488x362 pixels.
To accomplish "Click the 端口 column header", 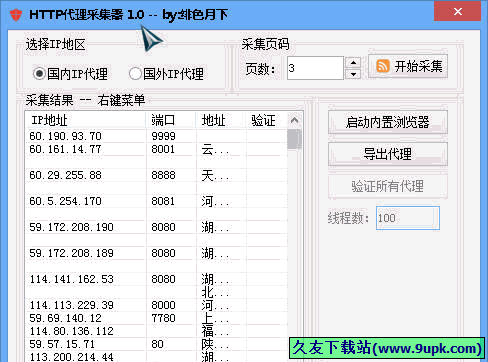I will [x=171, y=120].
